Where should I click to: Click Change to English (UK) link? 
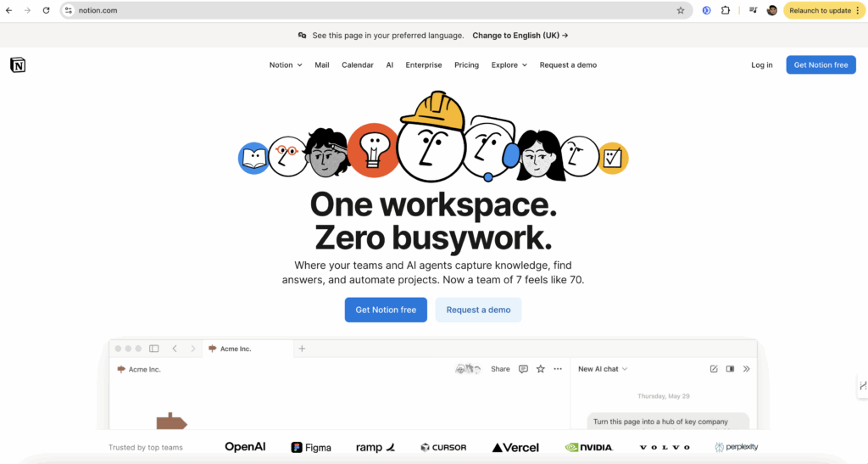coord(520,36)
